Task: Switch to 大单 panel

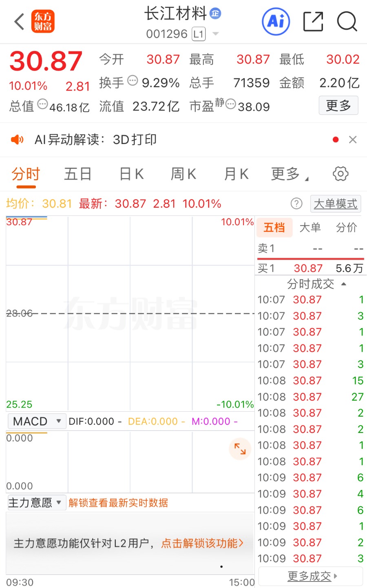Action: pyautogui.click(x=310, y=228)
